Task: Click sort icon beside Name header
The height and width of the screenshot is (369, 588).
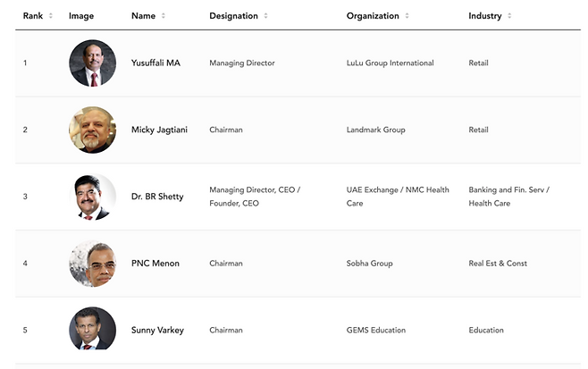Action: 163,16
